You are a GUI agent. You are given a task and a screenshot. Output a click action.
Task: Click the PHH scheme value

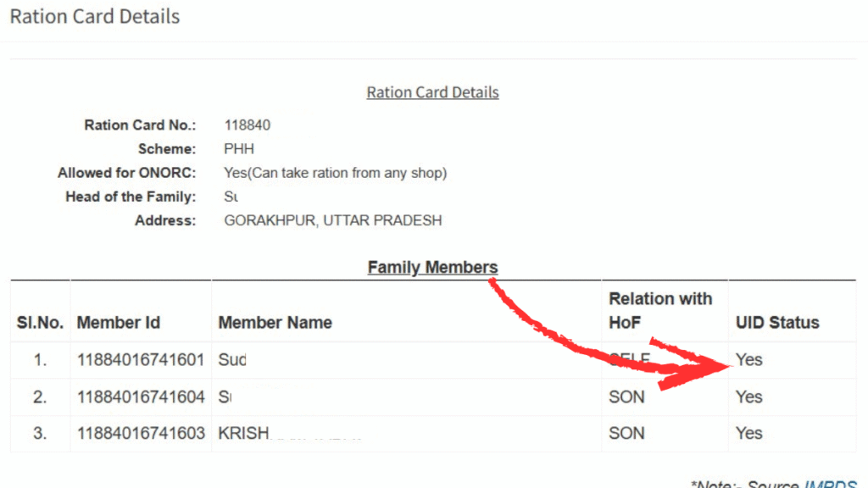239,149
